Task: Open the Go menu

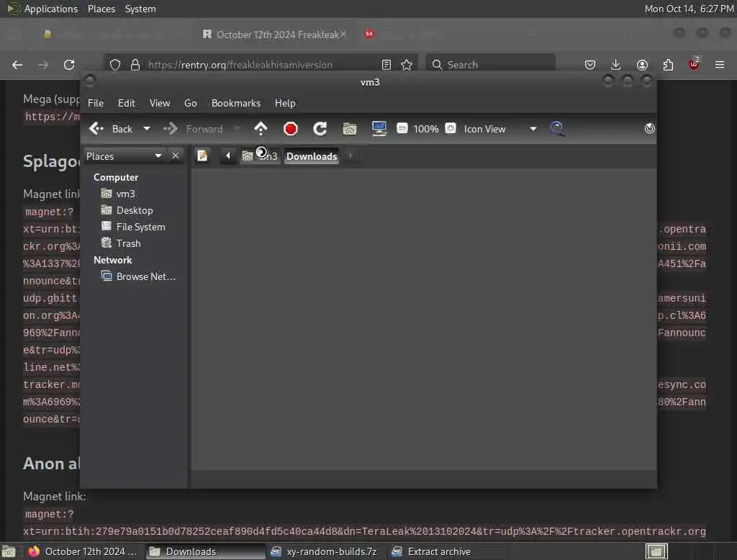Action: tap(190, 103)
